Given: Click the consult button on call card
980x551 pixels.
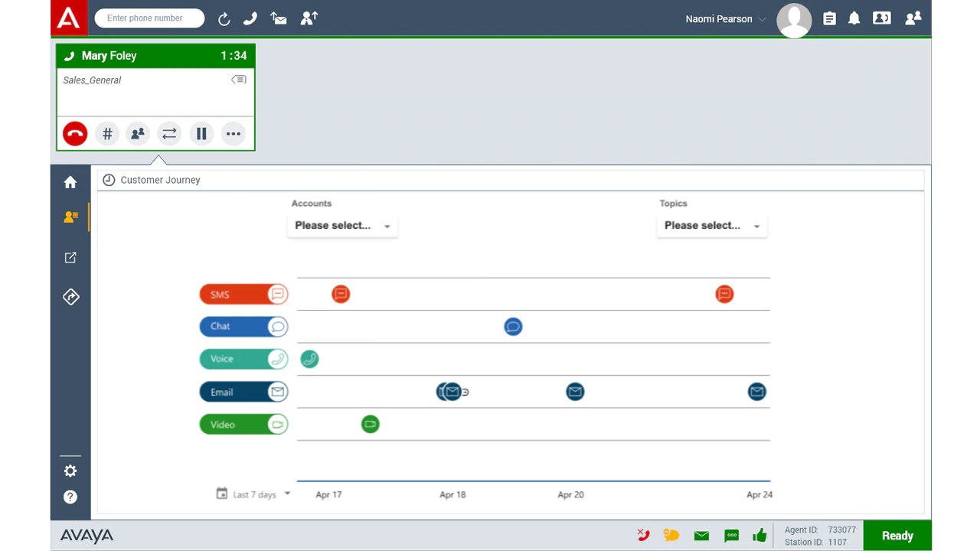Looking at the screenshot, I should coord(138,134).
